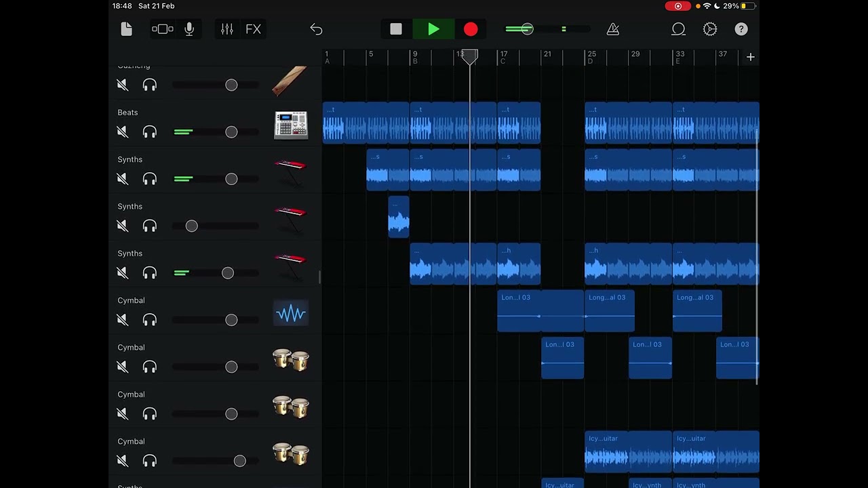Screen dimensions: 868x488
Task: Click the Beats track volume slider knob
Action: click(231, 131)
